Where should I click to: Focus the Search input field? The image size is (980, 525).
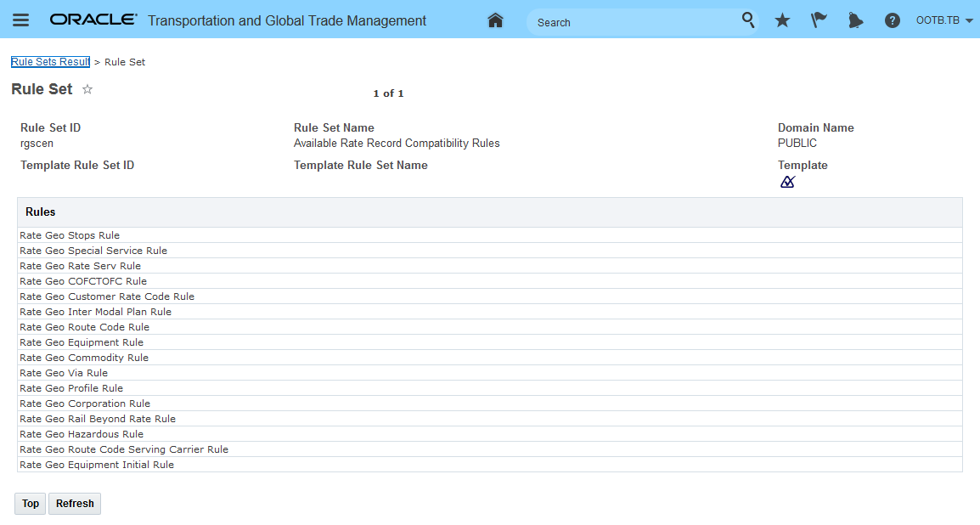click(634, 22)
